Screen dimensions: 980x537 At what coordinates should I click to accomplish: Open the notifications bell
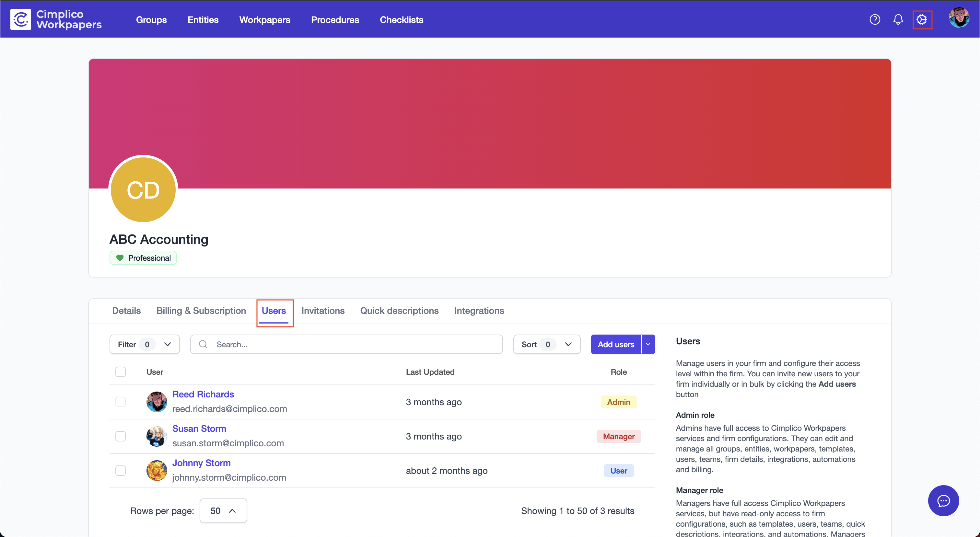[x=898, y=19]
